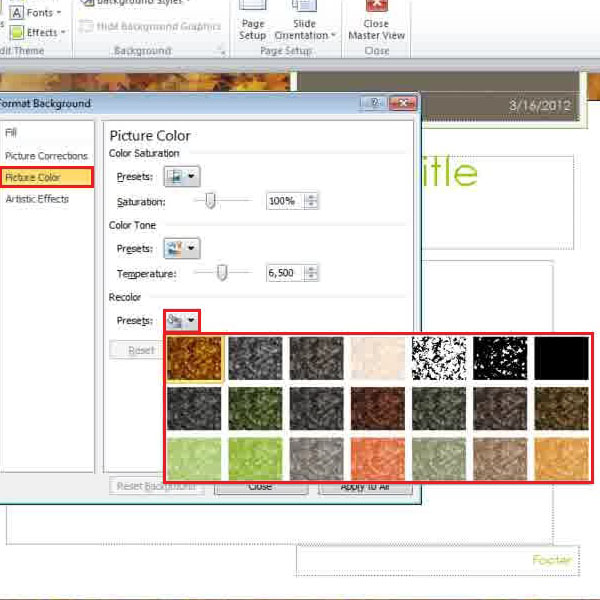Close the Format Background dialog
The image size is (600, 600).
pos(403,103)
